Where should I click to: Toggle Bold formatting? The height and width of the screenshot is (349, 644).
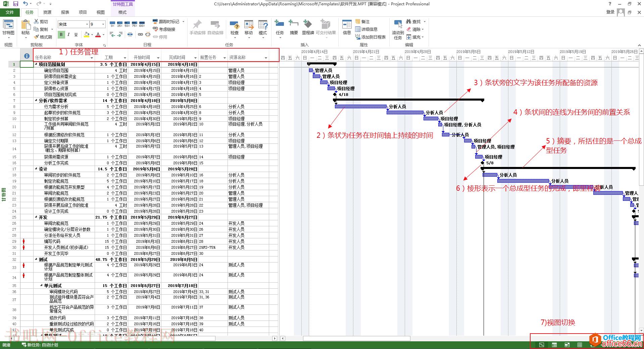pos(61,34)
